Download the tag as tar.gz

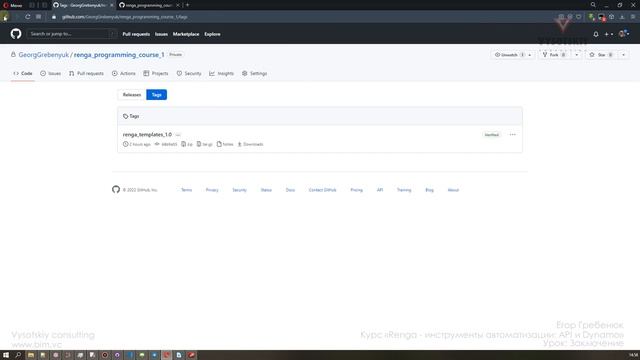tap(204, 144)
